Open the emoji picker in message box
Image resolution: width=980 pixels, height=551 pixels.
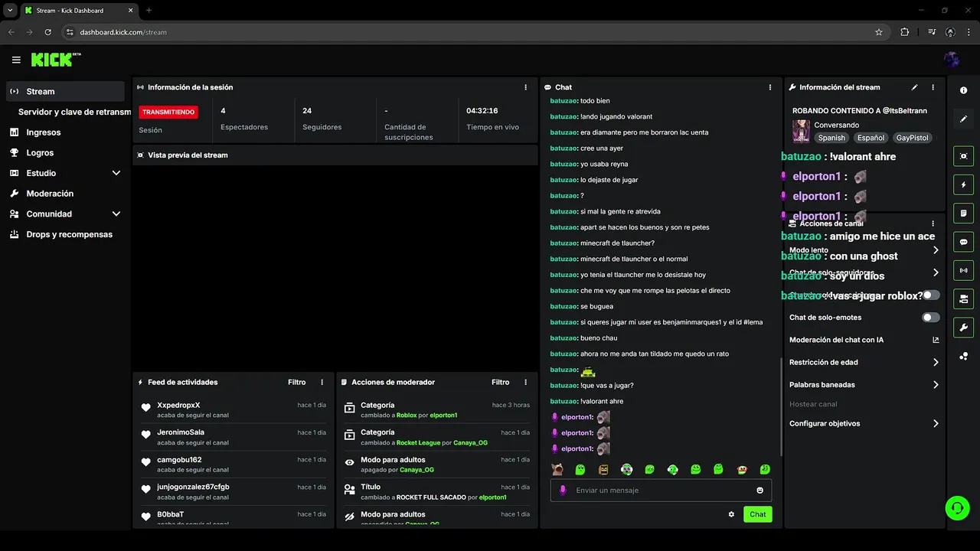pos(759,491)
